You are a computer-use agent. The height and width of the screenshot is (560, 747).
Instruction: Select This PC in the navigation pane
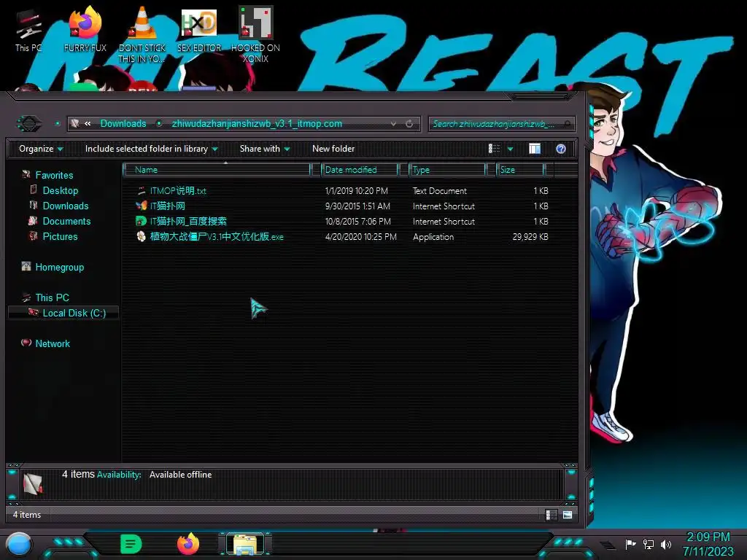coord(52,297)
